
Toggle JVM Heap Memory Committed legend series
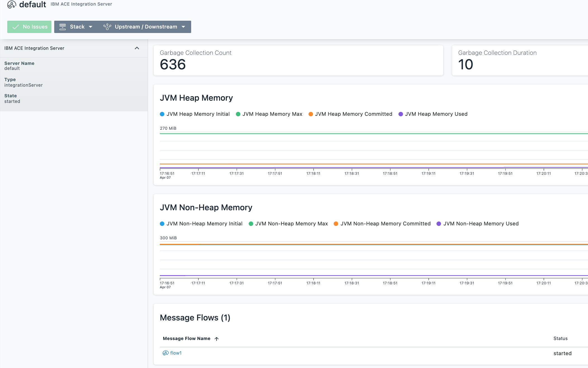[350, 114]
